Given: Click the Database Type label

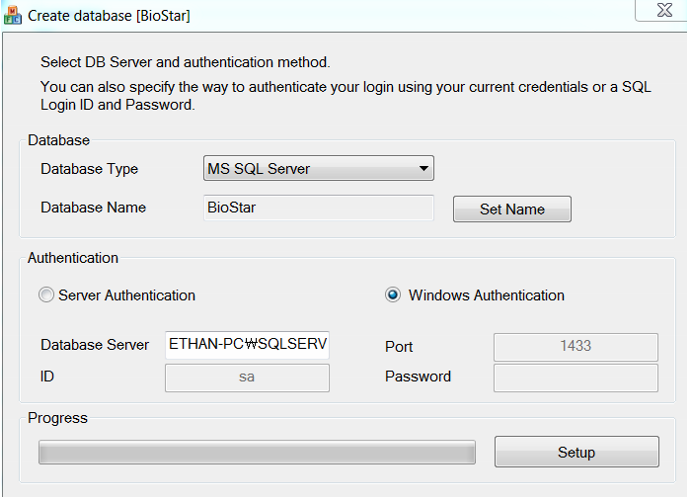Looking at the screenshot, I should pos(89,169).
